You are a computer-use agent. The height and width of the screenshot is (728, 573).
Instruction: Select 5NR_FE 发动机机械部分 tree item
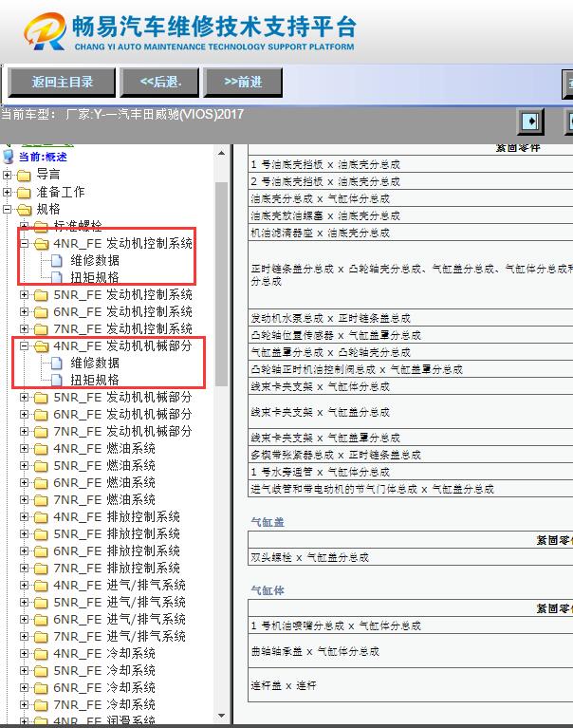(122, 398)
